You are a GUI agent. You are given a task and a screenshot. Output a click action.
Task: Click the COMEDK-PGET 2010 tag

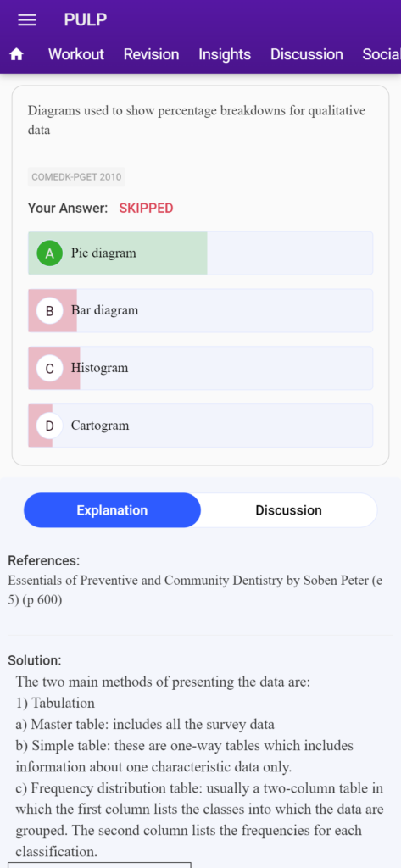[76, 177]
